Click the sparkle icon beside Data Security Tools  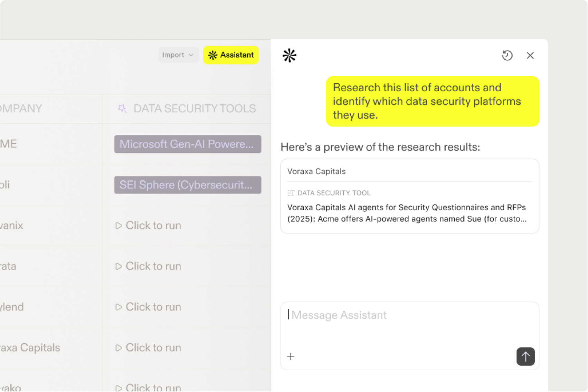122,108
